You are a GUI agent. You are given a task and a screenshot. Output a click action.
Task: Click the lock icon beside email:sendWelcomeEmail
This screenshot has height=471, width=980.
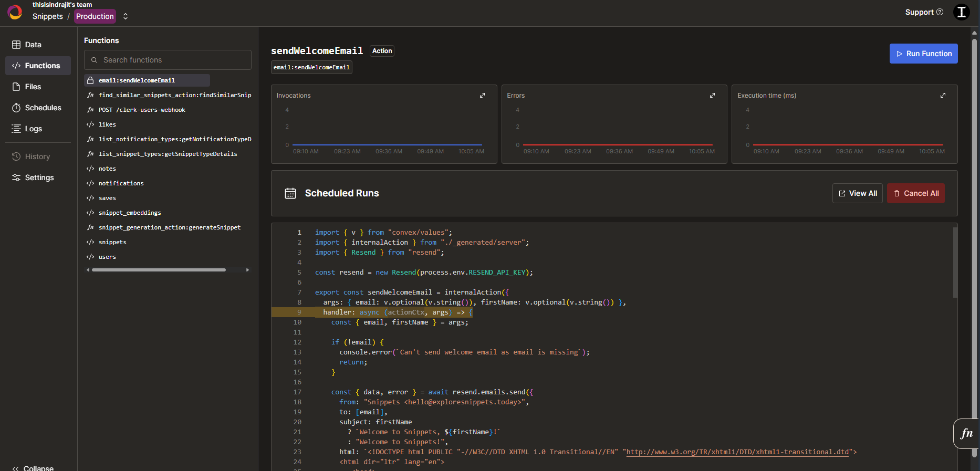point(90,80)
